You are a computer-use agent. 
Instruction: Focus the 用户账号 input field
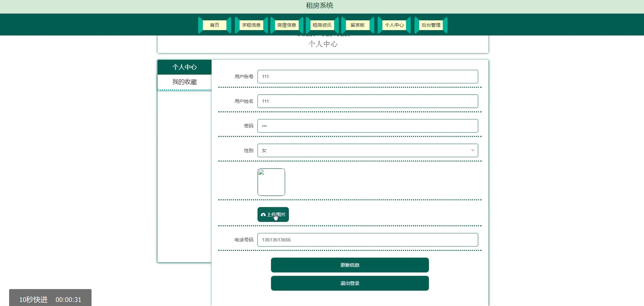[x=367, y=77]
